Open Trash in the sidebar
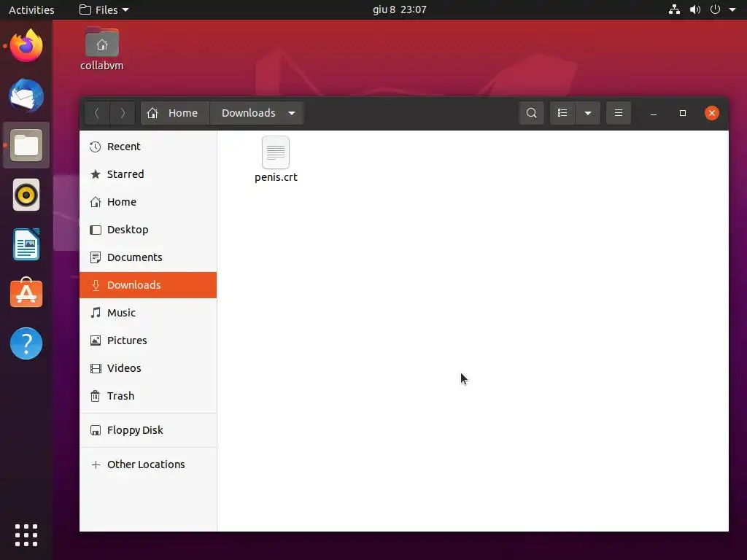Screen dimensions: 747x560 coord(148,396)
